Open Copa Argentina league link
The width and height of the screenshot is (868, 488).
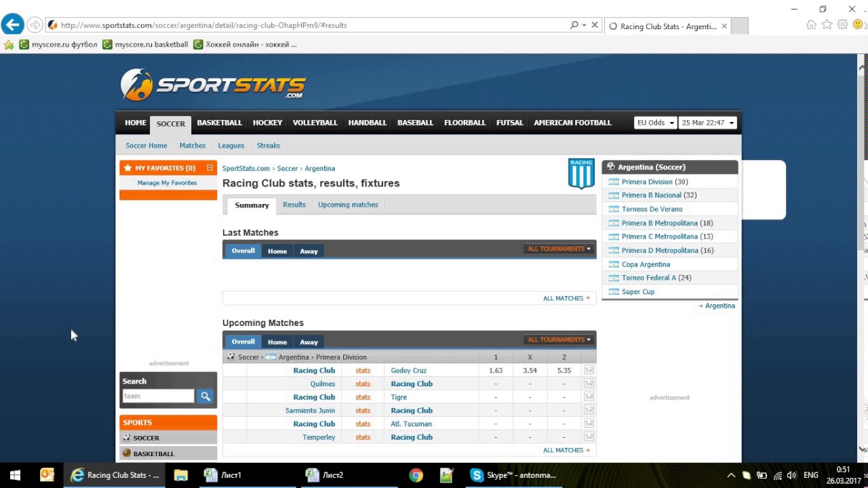(x=646, y=264)
